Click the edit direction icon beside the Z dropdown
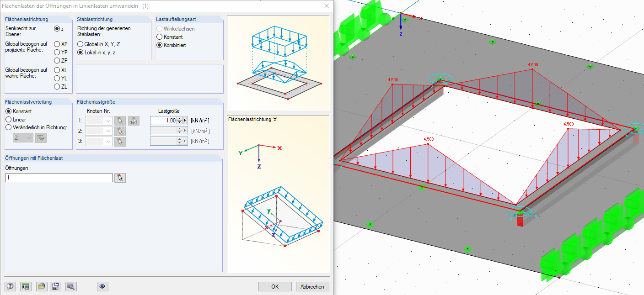Viewport: 644px width, 295px height. [x=41, y=138]
